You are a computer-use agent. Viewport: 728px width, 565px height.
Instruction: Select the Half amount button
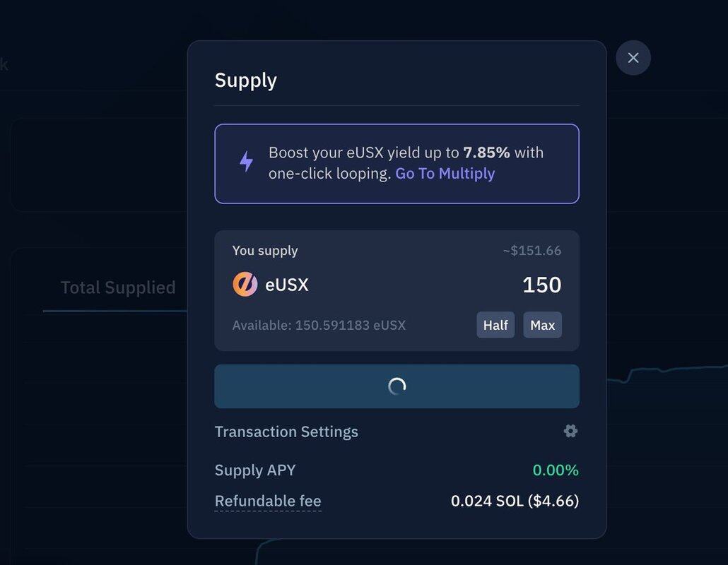click(x=495, y=325)
